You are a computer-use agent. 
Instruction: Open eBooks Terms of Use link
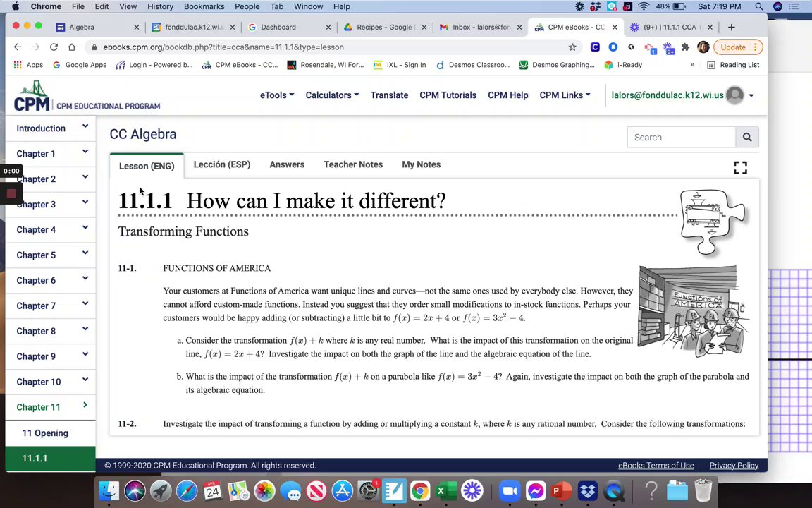coord(656,466)
